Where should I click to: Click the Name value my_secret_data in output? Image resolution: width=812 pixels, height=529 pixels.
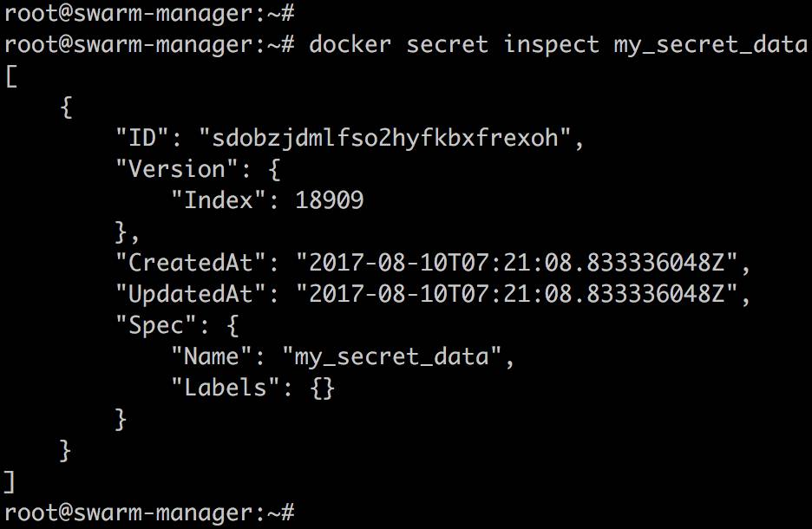392,356
